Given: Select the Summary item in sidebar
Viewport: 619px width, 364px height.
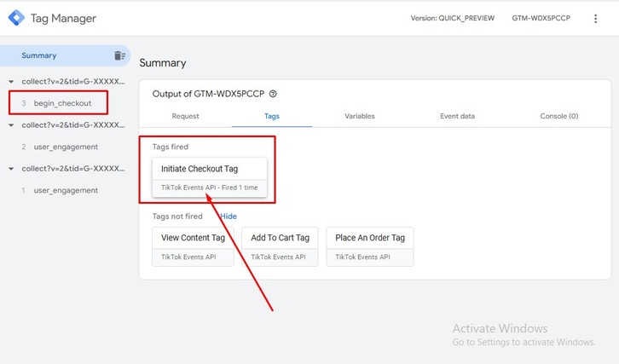Looking at the screenshot, I should [39, 55].
